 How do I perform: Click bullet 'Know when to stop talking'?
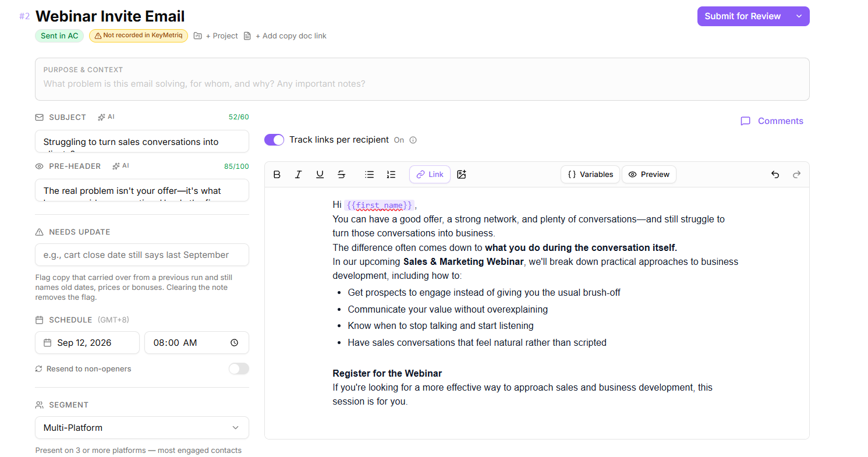pos(441,325)
